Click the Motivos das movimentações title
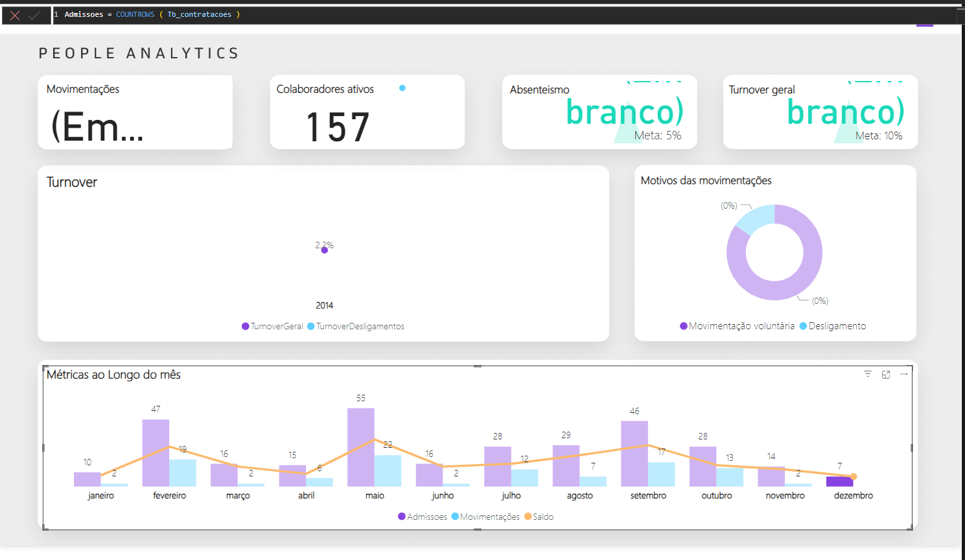The height and width of the screenshot is (560, 965). 706,181
